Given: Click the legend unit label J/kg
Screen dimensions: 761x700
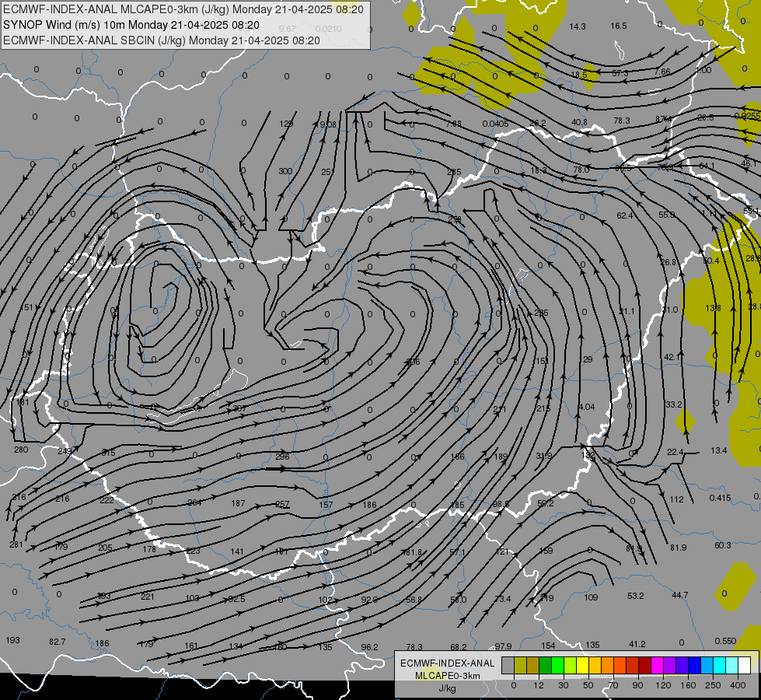Looking at the screenshot, I should coord(448,688).
